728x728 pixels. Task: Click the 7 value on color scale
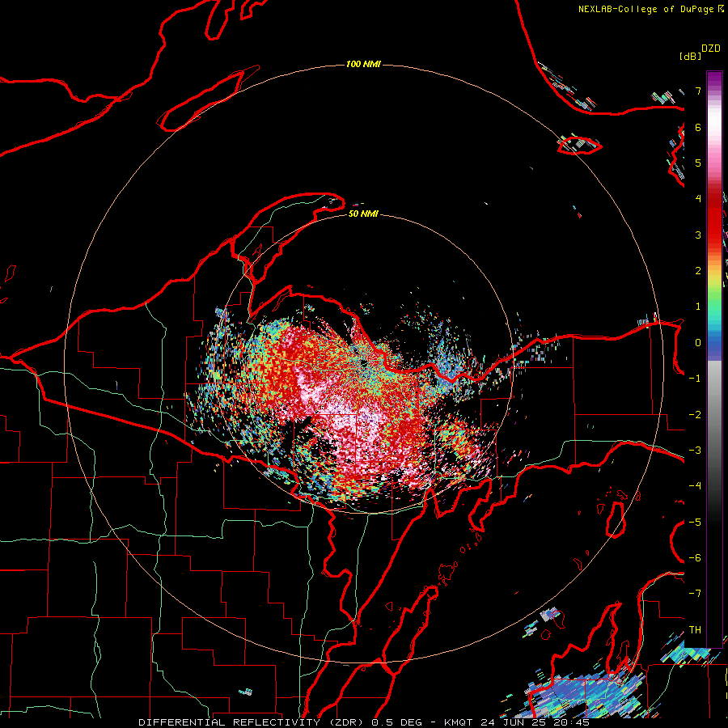click(x=698, y=91)
